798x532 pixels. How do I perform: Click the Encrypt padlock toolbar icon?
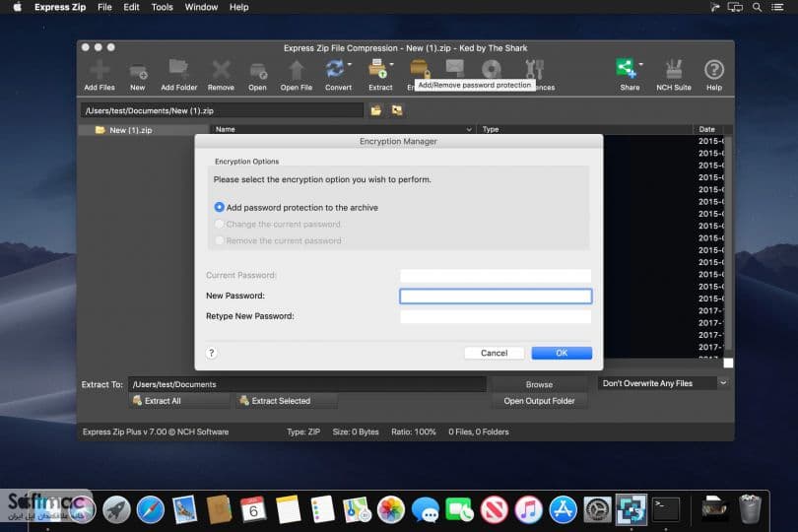point(420,69)
